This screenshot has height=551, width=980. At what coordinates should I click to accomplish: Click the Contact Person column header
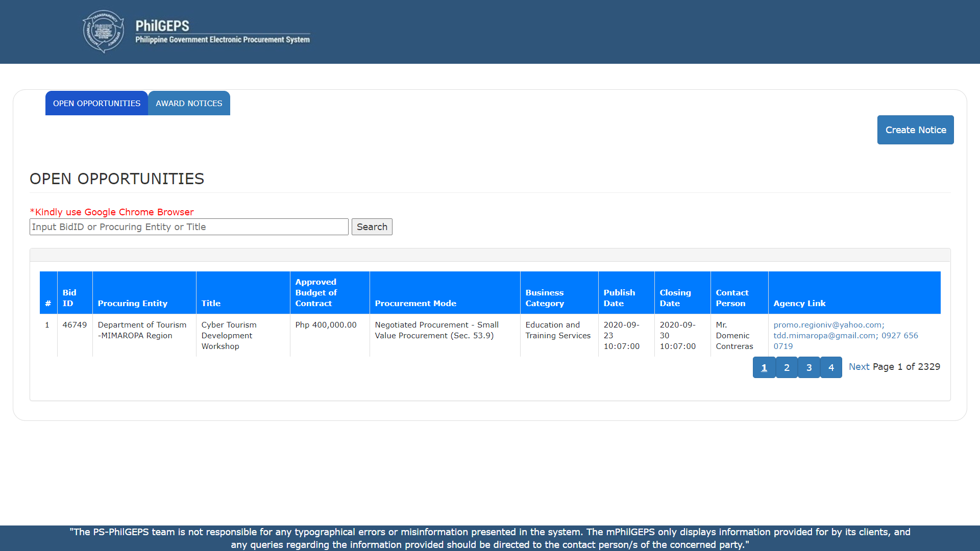(739, 292)
